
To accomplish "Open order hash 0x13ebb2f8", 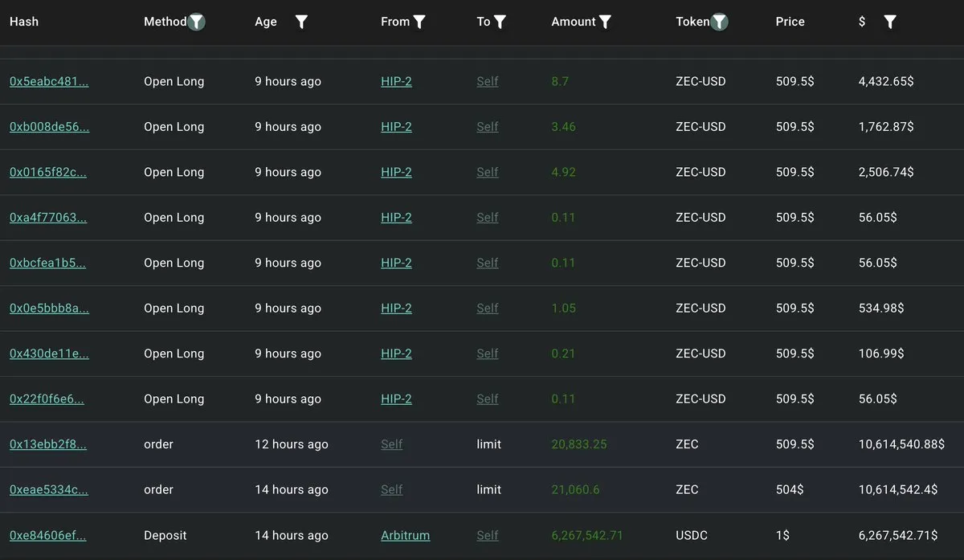I will coord(47,444).
